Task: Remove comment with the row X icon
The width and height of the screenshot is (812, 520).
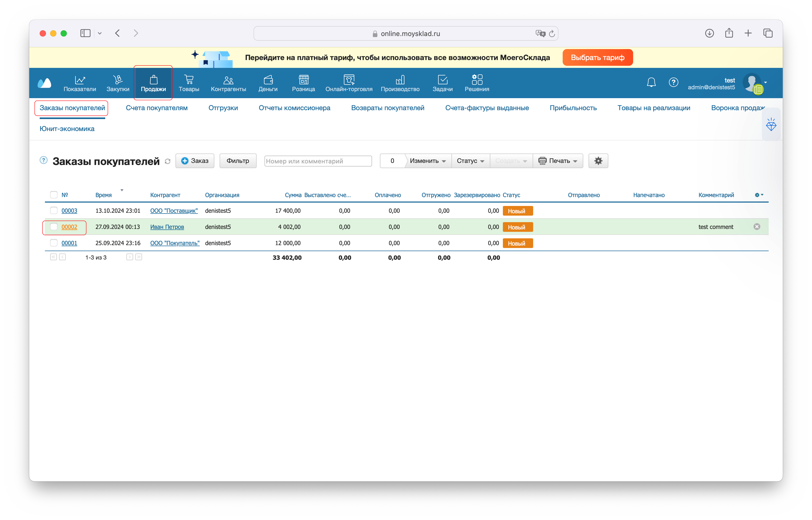Action: pos(757,227)
